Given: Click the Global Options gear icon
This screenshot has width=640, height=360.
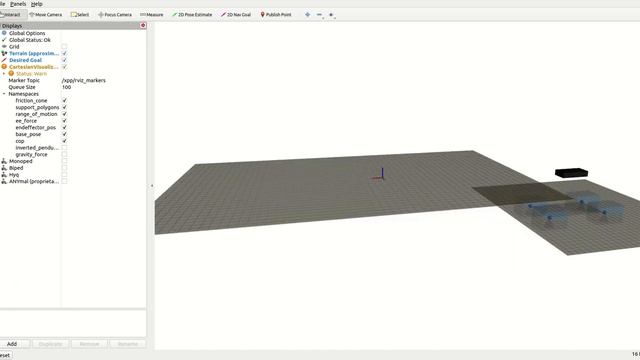Looking at the screenshot, I should point(4,33).
